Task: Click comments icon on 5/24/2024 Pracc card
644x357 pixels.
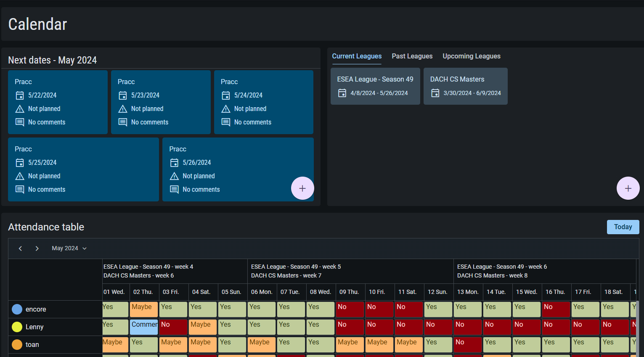Action: point(226,122)
